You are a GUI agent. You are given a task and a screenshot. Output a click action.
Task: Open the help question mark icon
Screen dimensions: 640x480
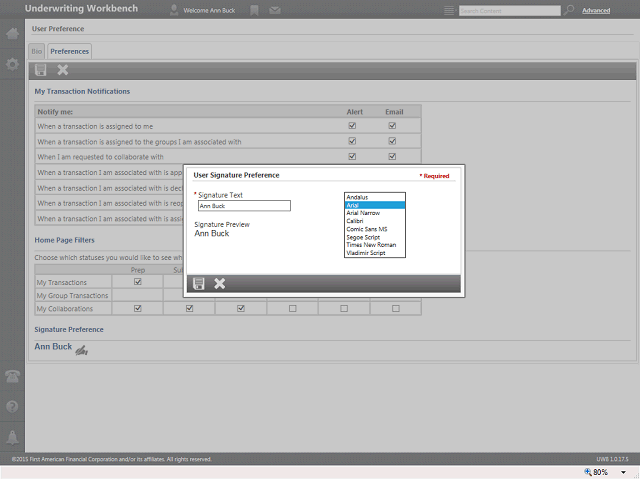click(x=12, y=407)
